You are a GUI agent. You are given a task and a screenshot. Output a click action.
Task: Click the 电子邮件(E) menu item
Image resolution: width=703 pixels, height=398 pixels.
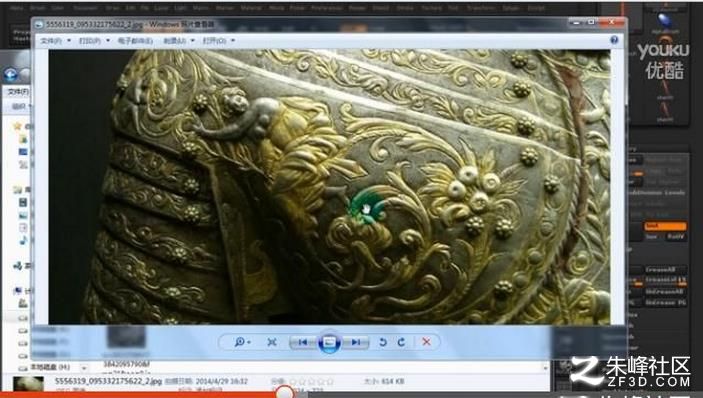(135, 41)
